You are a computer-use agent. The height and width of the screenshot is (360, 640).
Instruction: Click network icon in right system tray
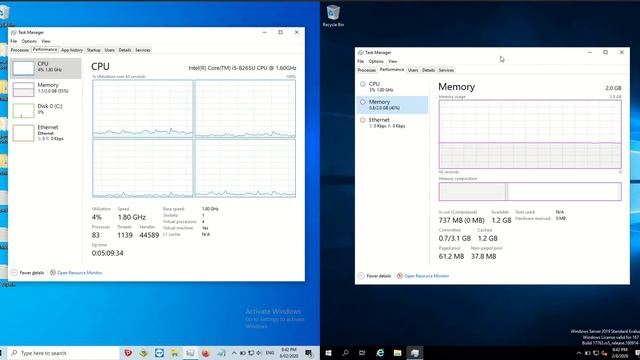pyautogui.click(x=596, y=353)
